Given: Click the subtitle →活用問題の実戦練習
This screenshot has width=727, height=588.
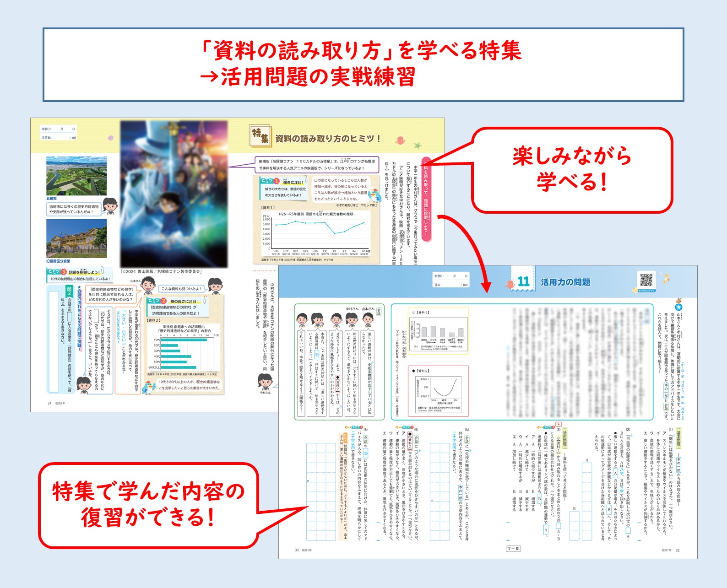Looking at the screenshot, I should point(307,77).
